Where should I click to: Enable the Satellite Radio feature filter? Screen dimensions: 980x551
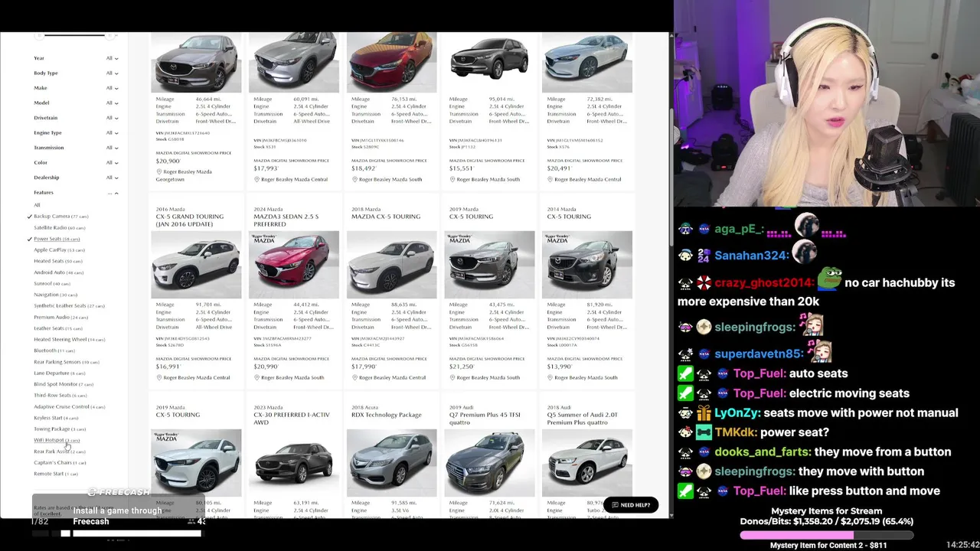[60, 227]
